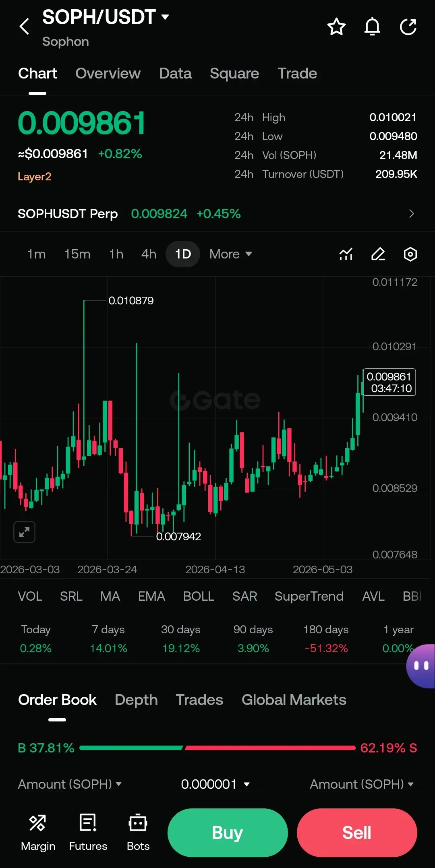Change 0.000001 price precision dropdown
435x868 pixels.
click(215, 784)
